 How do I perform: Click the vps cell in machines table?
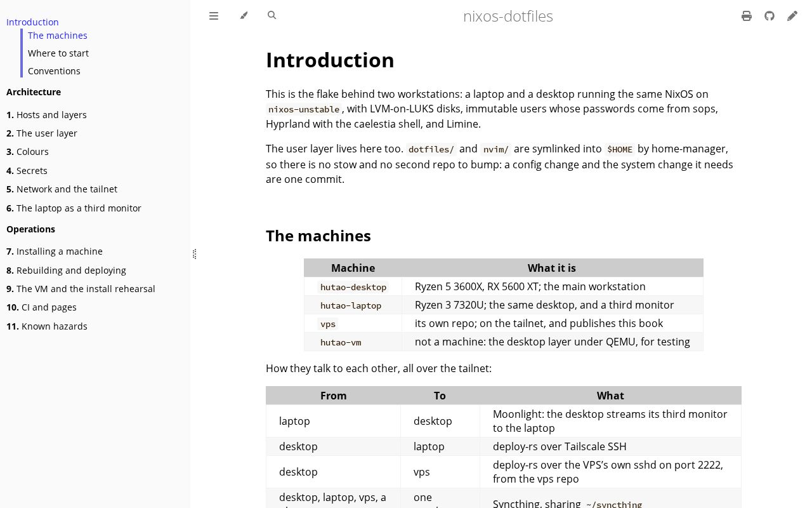[x=353, y=324]
